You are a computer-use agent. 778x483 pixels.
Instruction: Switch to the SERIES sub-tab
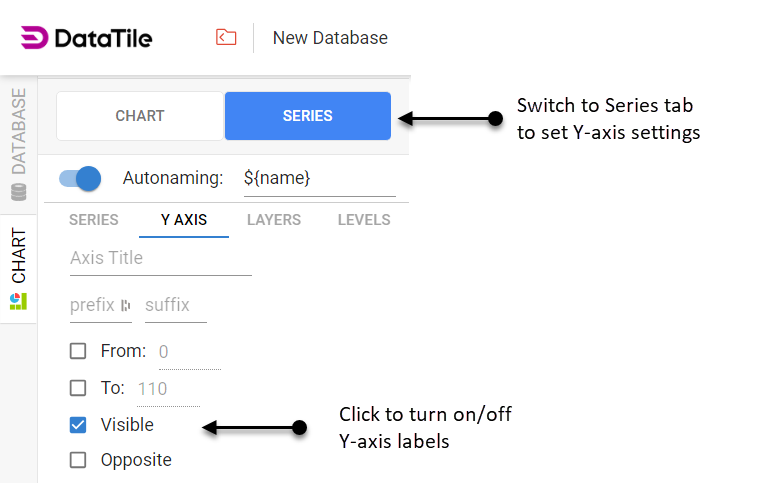click(x=94, y=219)
